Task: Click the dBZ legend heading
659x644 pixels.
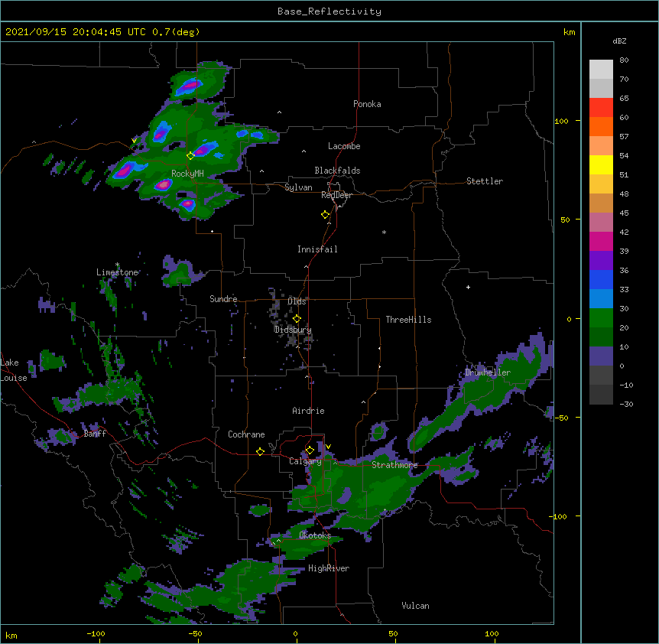Action: tap(619, 41)
